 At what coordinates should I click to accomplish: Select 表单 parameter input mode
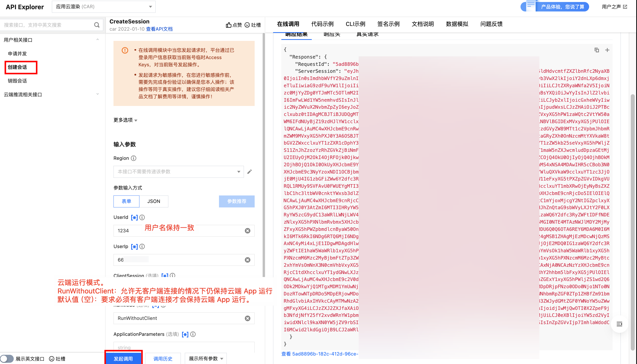click(126, 201)
